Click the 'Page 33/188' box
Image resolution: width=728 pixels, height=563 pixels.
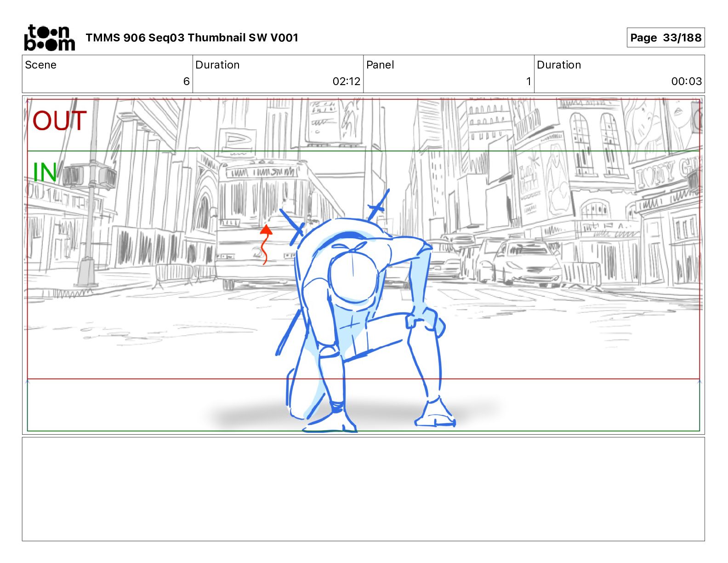pos(665,38)
